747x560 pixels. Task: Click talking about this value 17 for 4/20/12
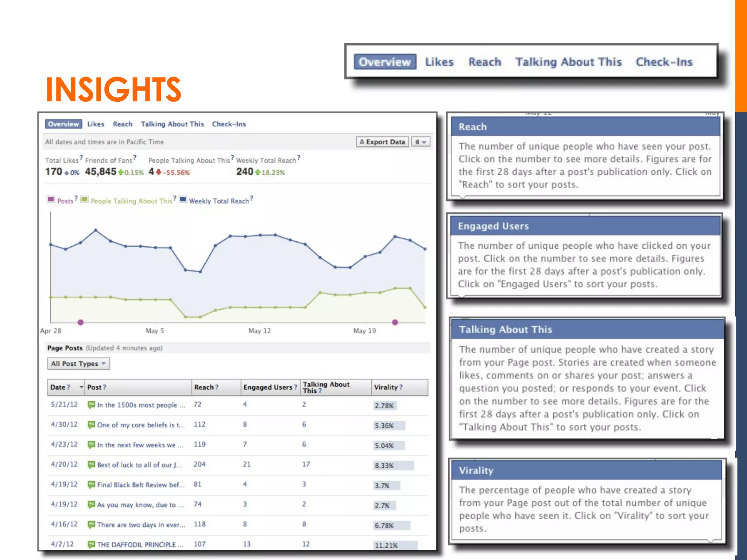pyautogui.click(x=306, y=464)
